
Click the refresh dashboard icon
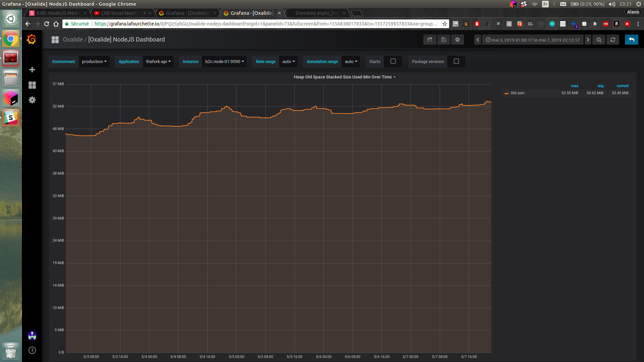(612, 40)
